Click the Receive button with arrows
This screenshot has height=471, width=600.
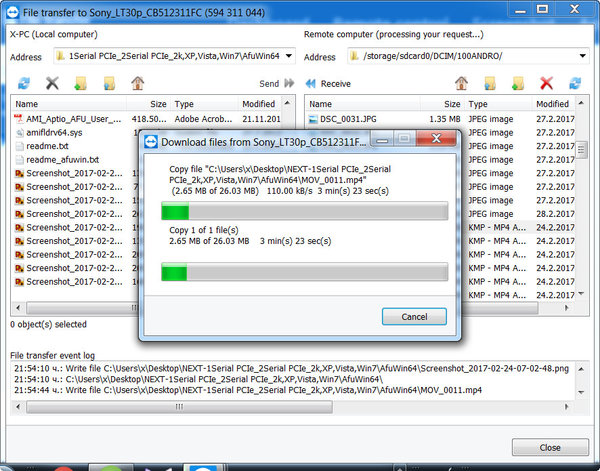pos(328,83)
